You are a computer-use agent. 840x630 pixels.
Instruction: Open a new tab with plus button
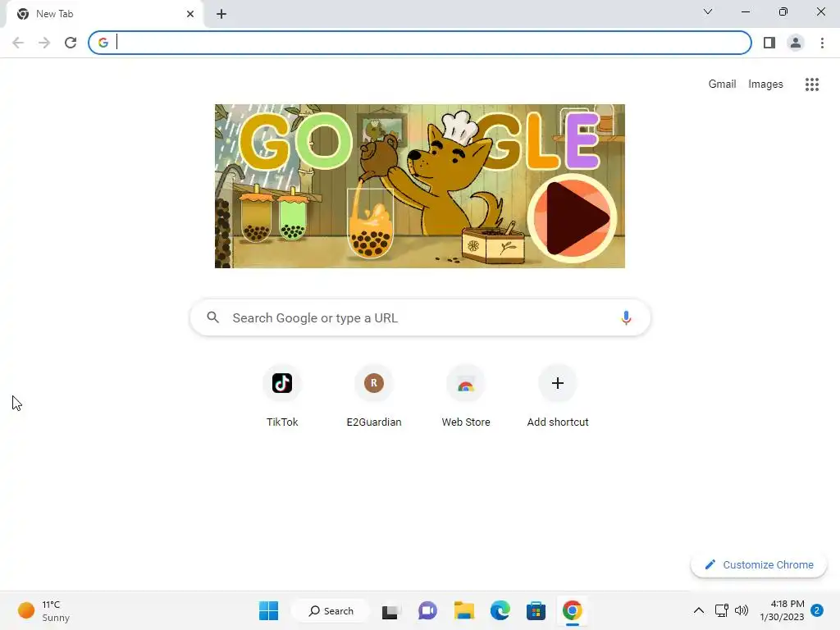click(x=221, y=14)
